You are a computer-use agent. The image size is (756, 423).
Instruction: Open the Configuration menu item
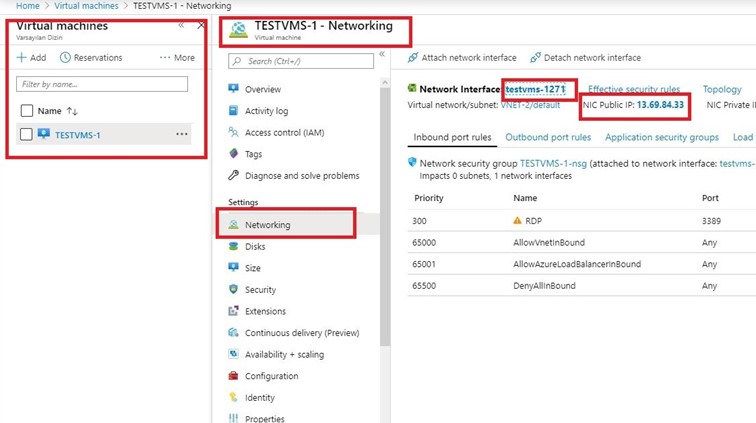click(x=271, y=376)
